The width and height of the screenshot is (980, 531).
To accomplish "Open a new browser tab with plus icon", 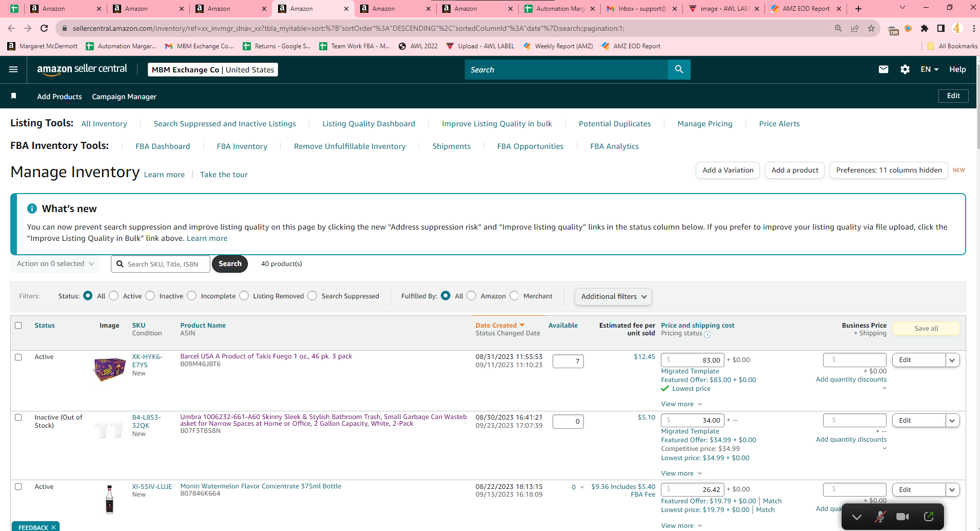I will [x=858, y=9].
